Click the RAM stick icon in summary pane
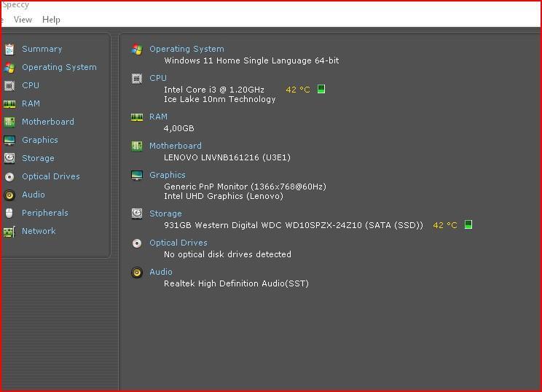The width and height of the screenshot is (542, 392). coord(137,117)
